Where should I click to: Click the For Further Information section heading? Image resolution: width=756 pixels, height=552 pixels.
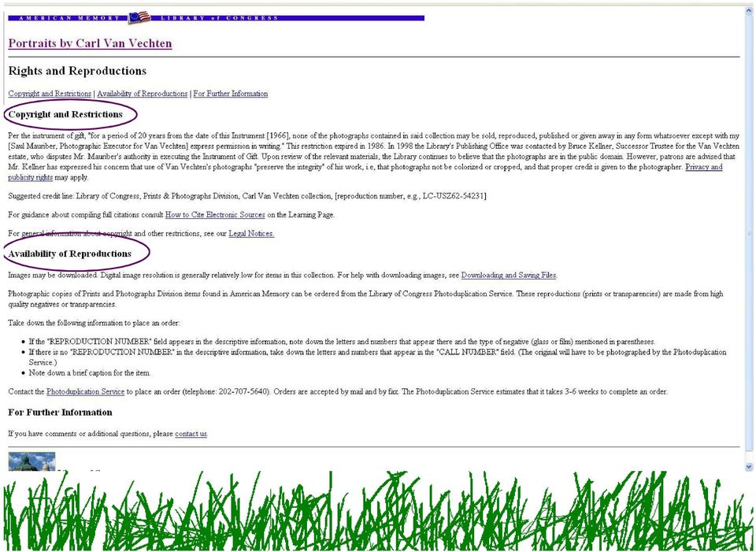click(61, 412)
